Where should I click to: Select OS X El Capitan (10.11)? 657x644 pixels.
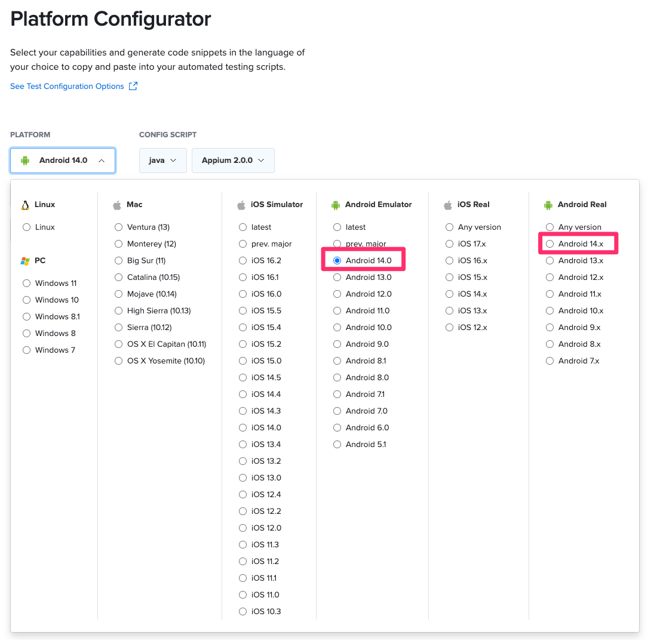119,344
